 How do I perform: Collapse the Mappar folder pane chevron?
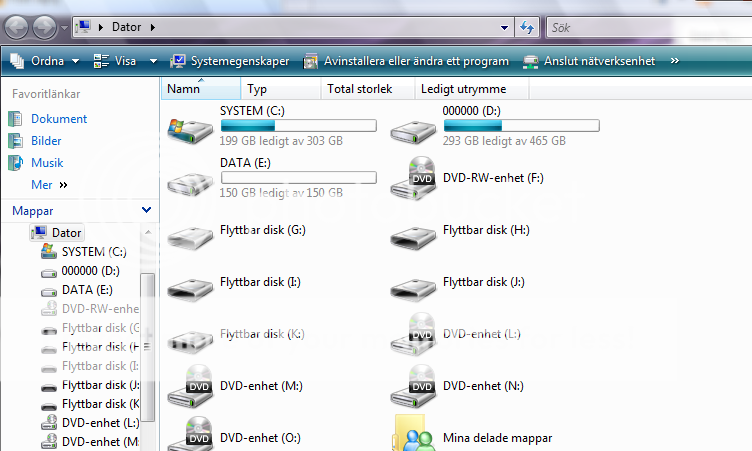click(x=147, y=211)
